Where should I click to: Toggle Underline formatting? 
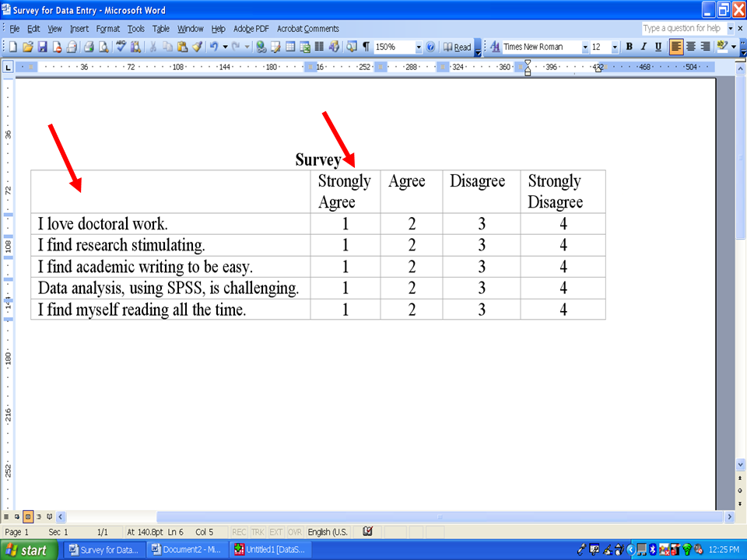(x=658, y=47)
